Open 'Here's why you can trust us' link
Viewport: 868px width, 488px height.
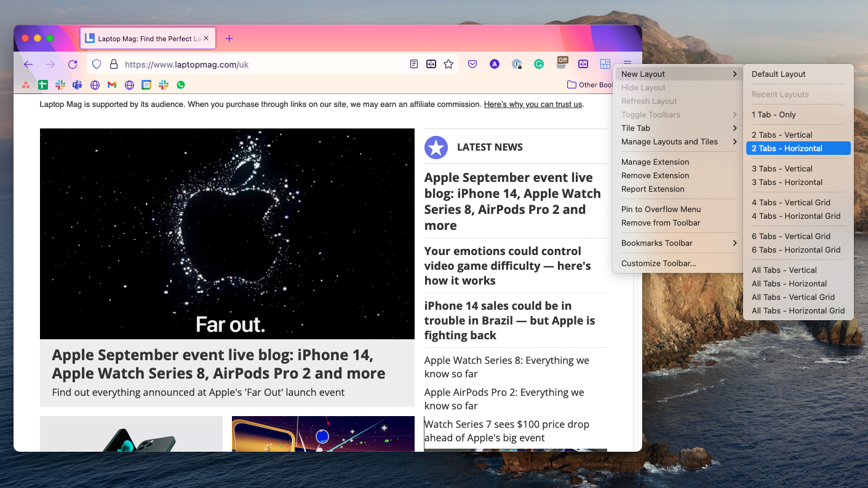[533, 104]
